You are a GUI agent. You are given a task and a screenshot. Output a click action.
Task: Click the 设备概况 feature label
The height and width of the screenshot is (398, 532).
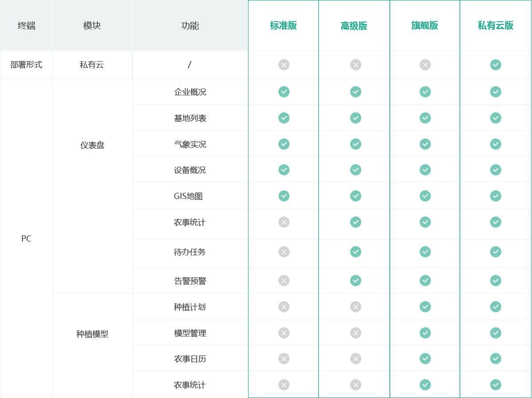pyautogui.click(x=190, y=170)
